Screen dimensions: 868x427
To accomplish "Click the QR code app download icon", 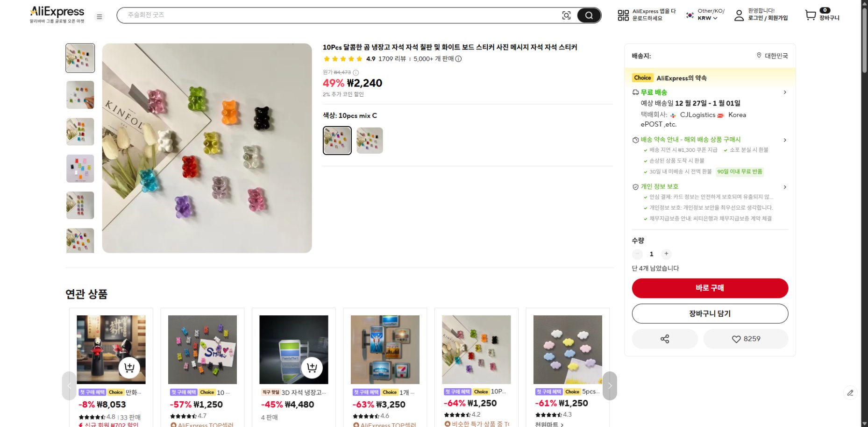I will click(x=623, y=15).
